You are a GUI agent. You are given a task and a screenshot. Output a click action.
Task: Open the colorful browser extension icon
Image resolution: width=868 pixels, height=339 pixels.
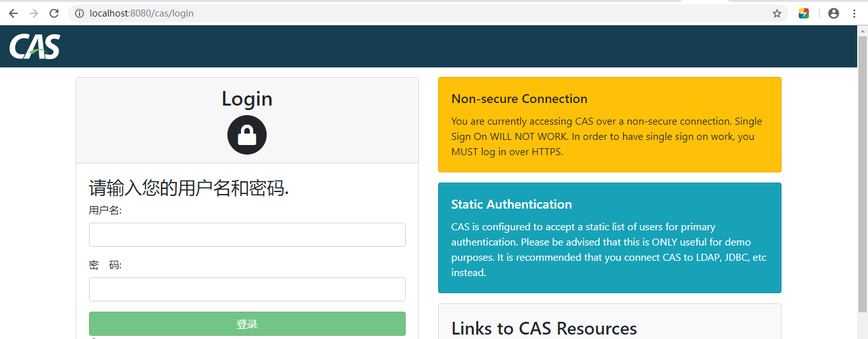804,13
